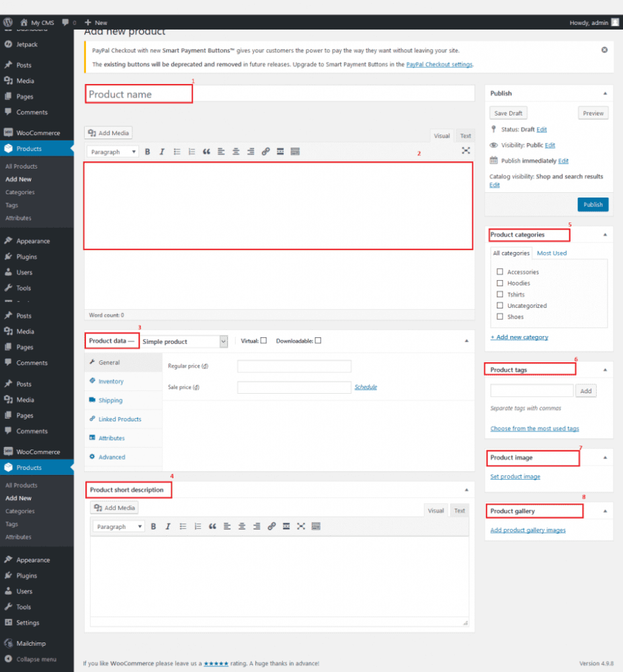Click Add Media above main editor
This screenshot has width=623, height=672.
pyautogui.click(x=108, y=133)
